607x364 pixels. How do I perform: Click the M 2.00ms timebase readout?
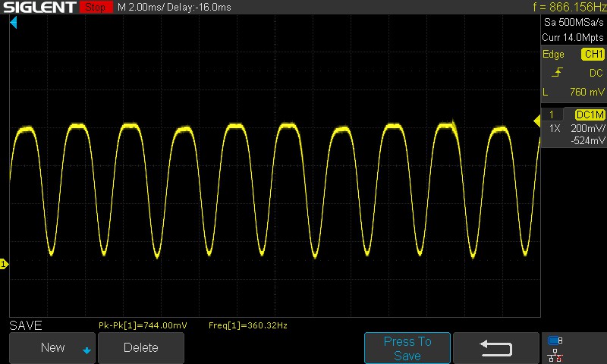(140, 7)
